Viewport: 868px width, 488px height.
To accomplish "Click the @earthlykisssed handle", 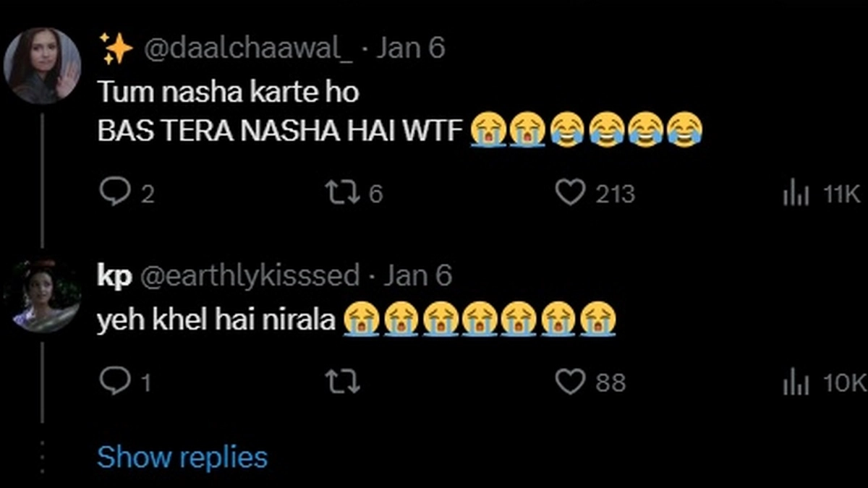I will (x=249, y=275).
